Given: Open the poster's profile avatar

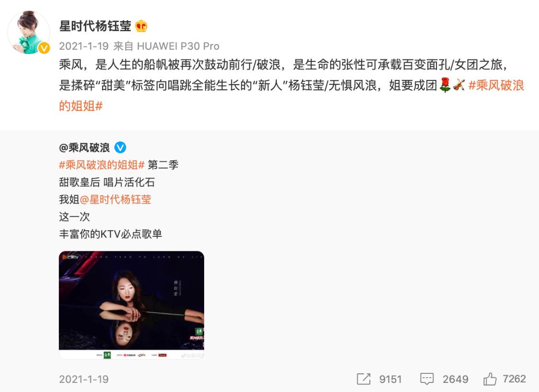Looking at the screenshot, I should coord(29,32).
